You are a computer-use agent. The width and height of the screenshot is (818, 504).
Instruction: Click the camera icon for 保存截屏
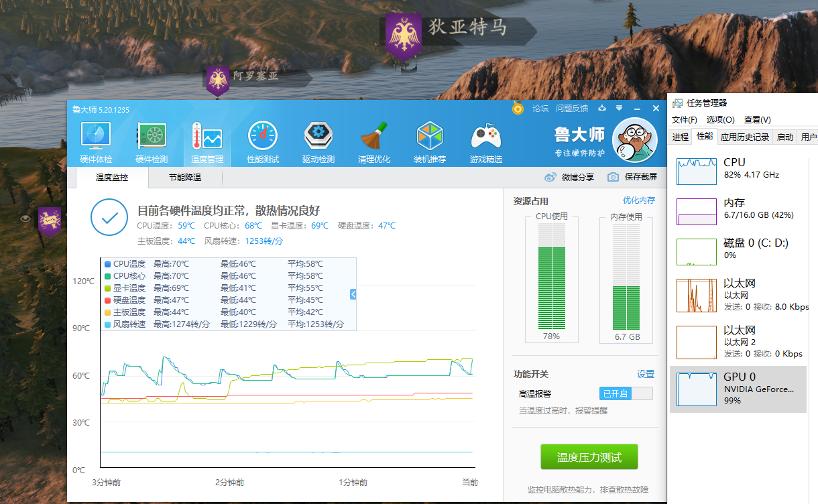(613, 177)
